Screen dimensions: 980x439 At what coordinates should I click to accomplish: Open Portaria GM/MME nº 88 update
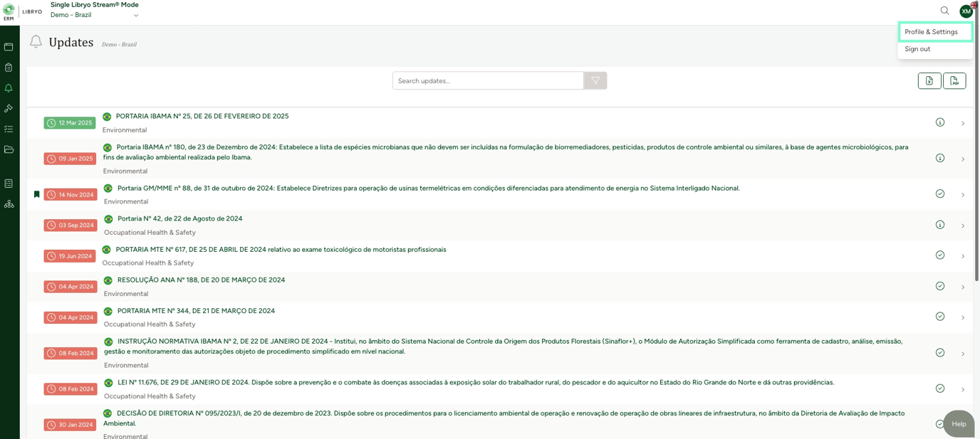pyautogui.click(x=429, y=189)
